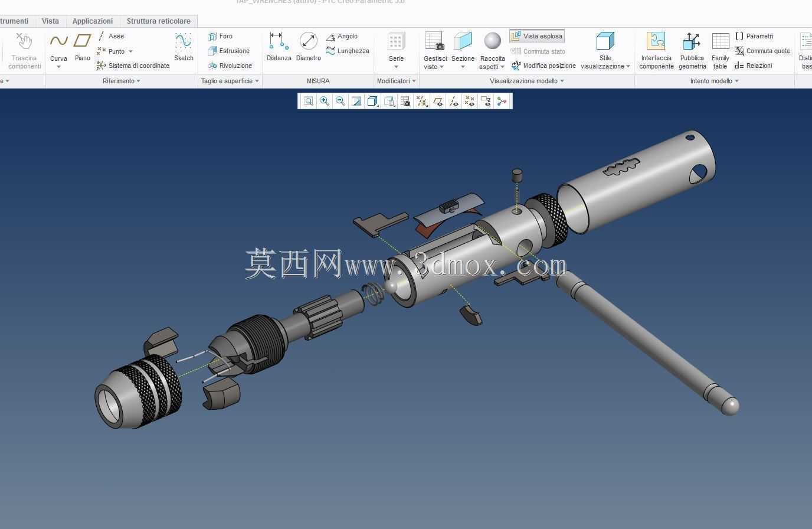
Task: Click the Parametri button
Action: coord(754,36)
